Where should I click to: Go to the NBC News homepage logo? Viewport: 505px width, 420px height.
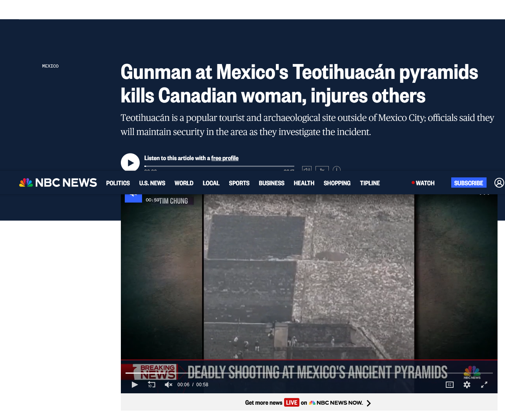click(x=58, y=183)
